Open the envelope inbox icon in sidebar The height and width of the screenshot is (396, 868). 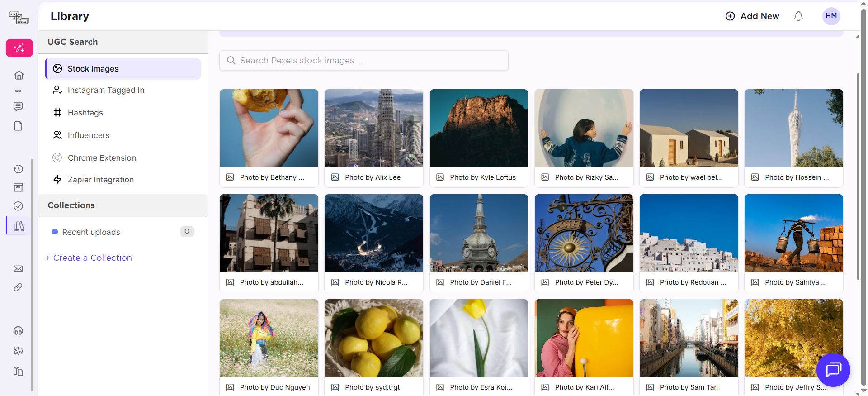(x=18, y=269)
